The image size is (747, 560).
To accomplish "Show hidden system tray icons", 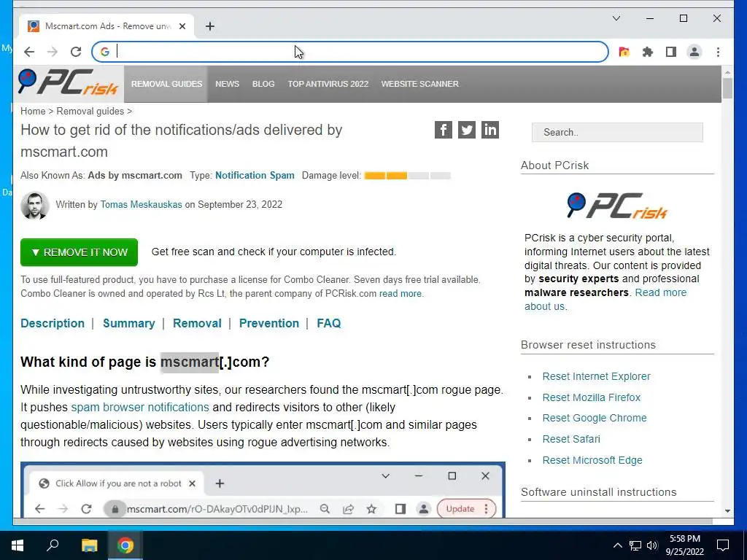I will click(617, 545).
